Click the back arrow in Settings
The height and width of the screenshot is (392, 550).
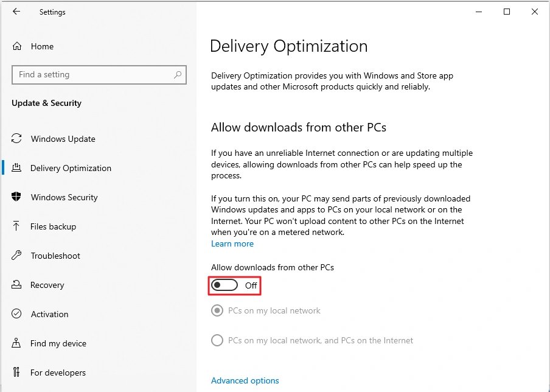point(16,11)
